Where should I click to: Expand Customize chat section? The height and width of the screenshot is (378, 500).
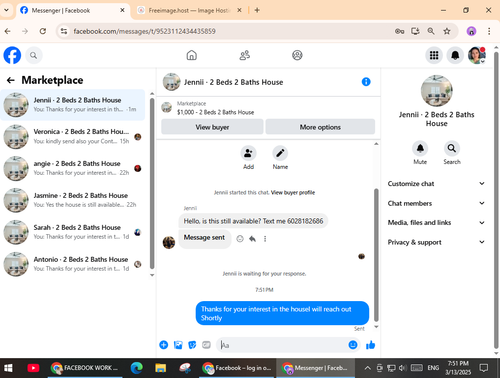[436, 184]
